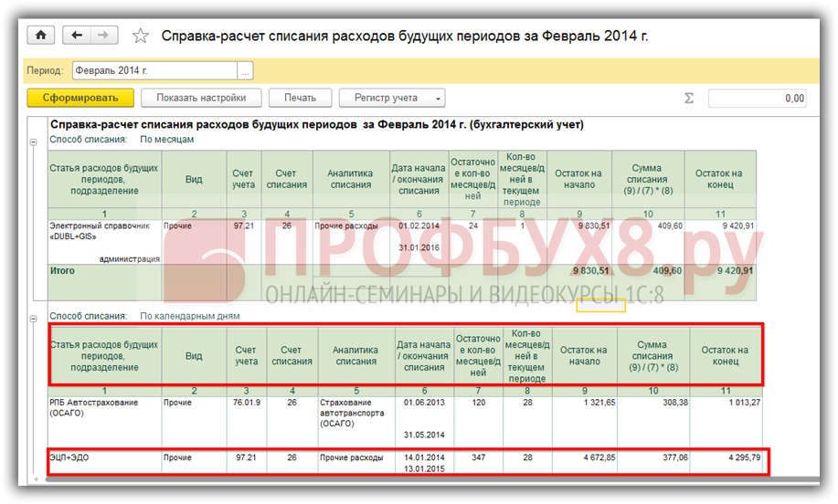Select Итого total 9 830,51
838x504 pixels.
pyautogui.click(x=590, y=270)
